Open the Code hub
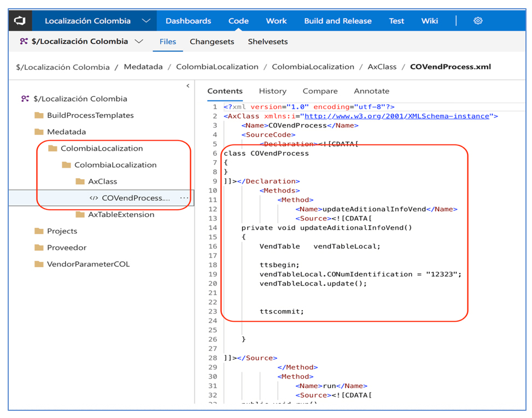Screen dimensions: 532x418 pyautogui.click(x=238, y=21)
